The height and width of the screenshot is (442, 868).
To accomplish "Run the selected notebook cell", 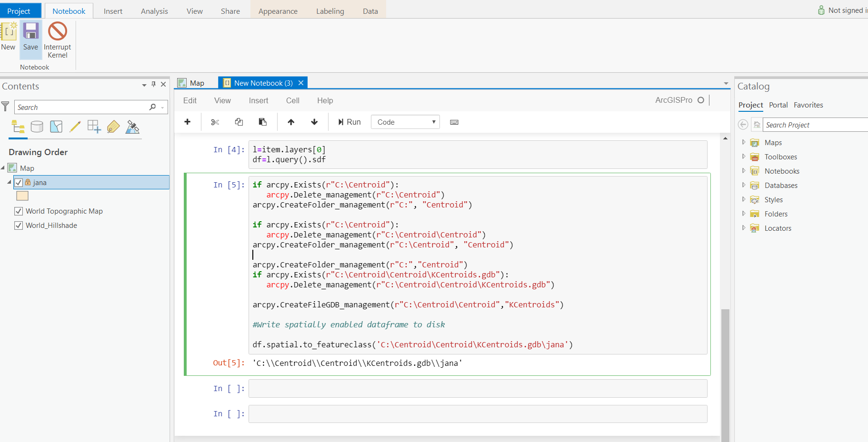I will coord(349,122).
